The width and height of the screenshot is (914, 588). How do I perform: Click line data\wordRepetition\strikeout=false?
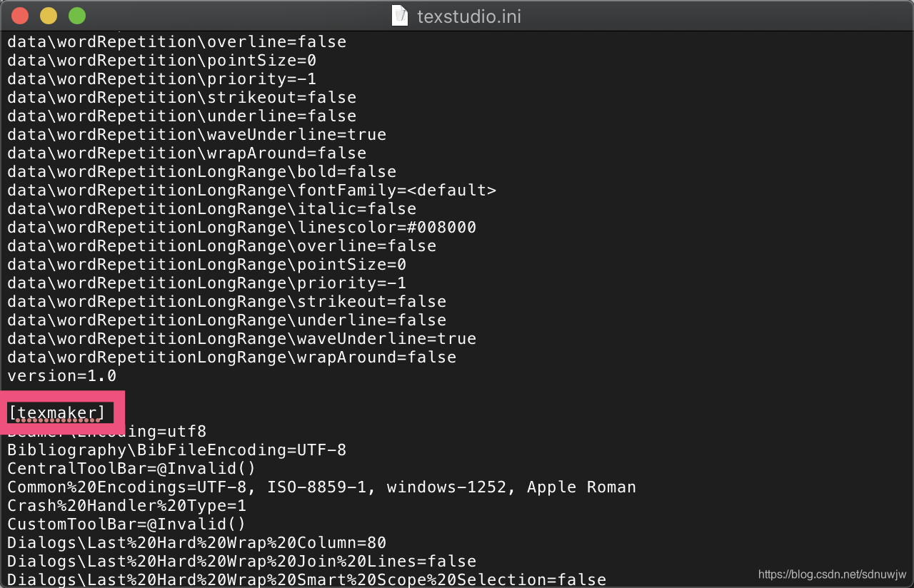(x=181, y=98)
